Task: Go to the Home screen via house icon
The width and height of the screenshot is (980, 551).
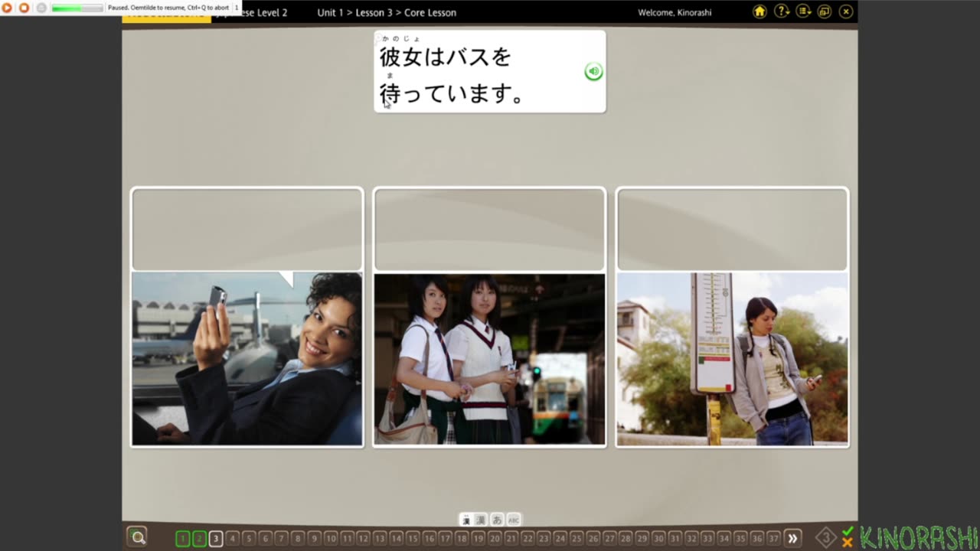Action: click(x=759, y=11)
